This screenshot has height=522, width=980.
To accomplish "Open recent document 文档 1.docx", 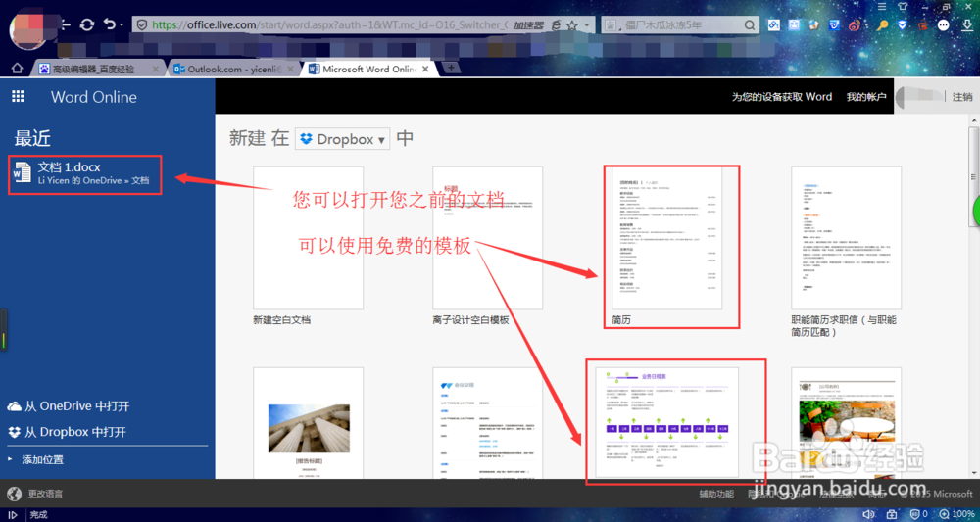I will [x=85, y=173].
